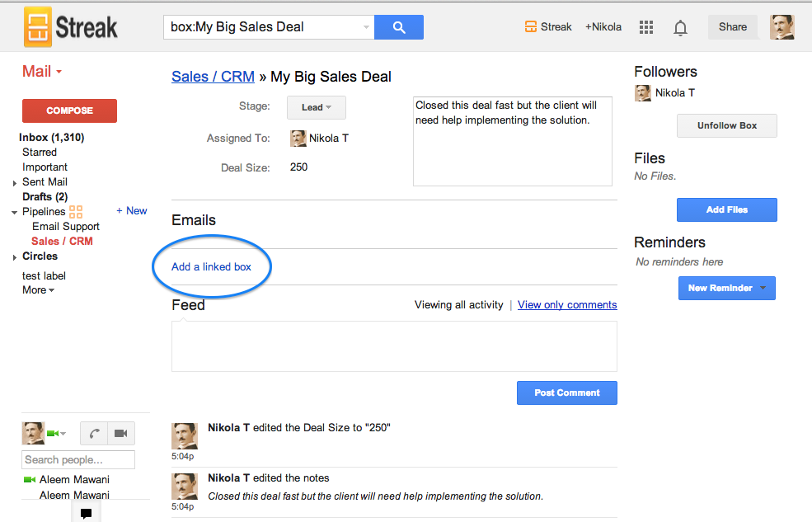
Task: Expand the Circles section
Action: pos(15,257)
